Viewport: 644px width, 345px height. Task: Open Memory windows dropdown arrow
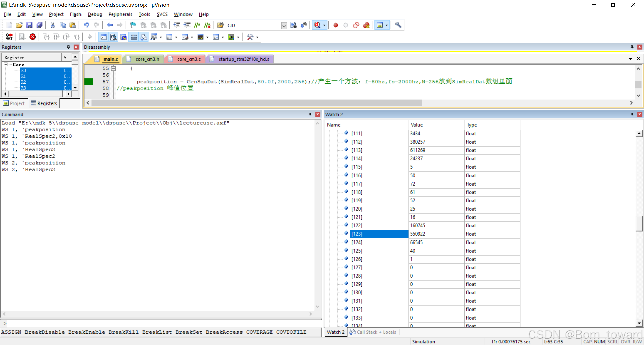click(176, 37)
